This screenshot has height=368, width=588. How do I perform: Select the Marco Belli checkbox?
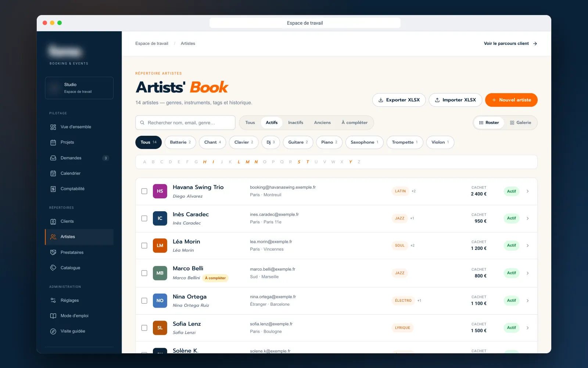click(x=144, y=273)
